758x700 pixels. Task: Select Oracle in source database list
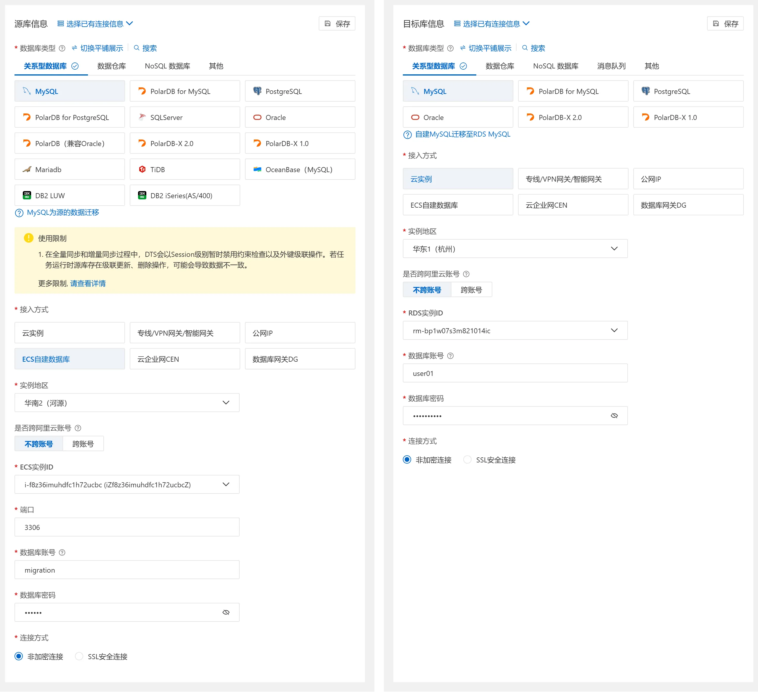click(300, 117)
